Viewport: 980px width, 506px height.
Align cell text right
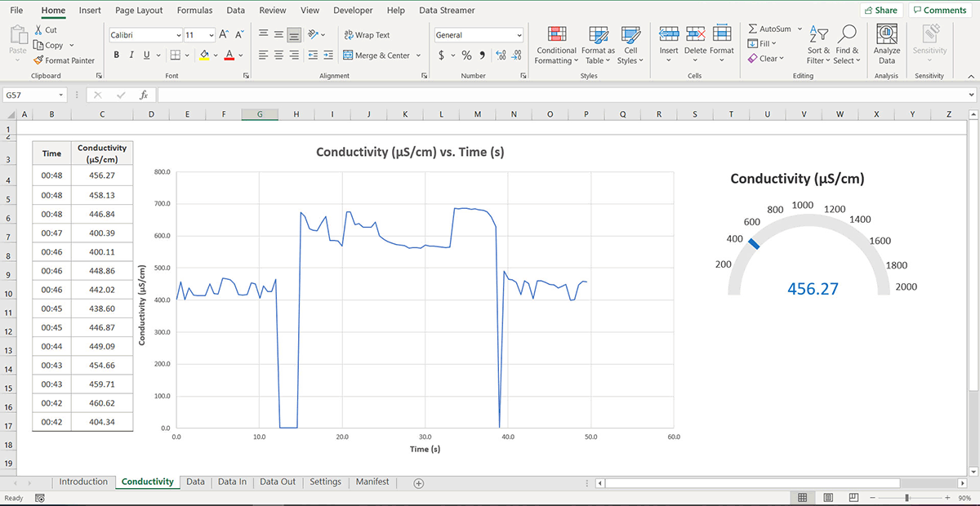(294, 55)
